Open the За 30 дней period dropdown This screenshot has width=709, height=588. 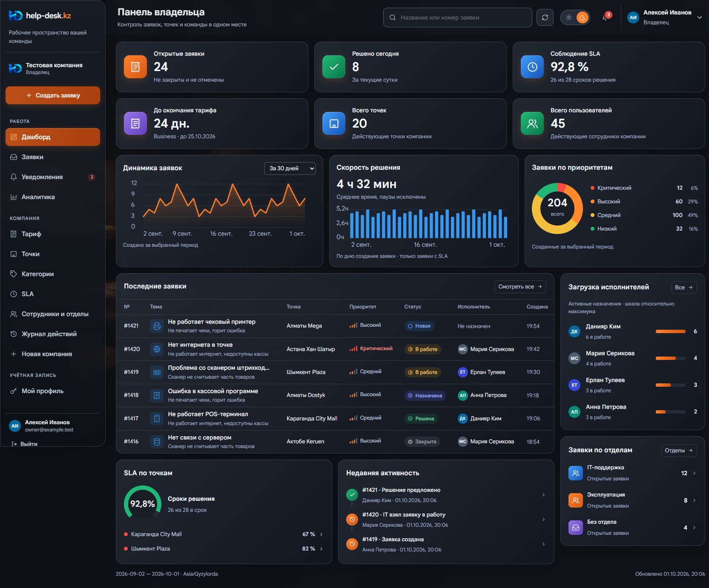point(290,168)
